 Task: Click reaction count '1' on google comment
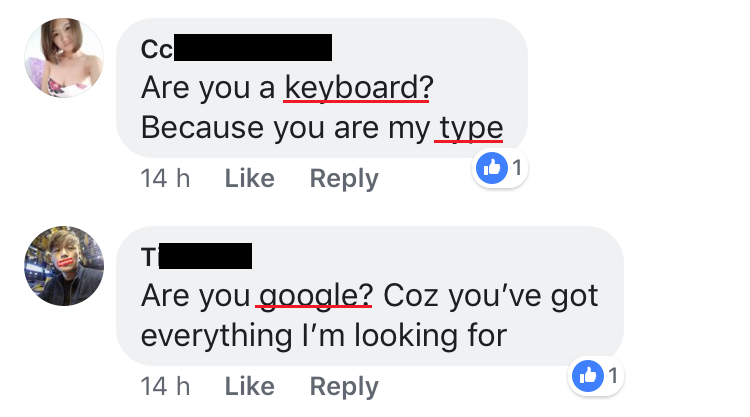pyautogui.click(x=610, y=377)
